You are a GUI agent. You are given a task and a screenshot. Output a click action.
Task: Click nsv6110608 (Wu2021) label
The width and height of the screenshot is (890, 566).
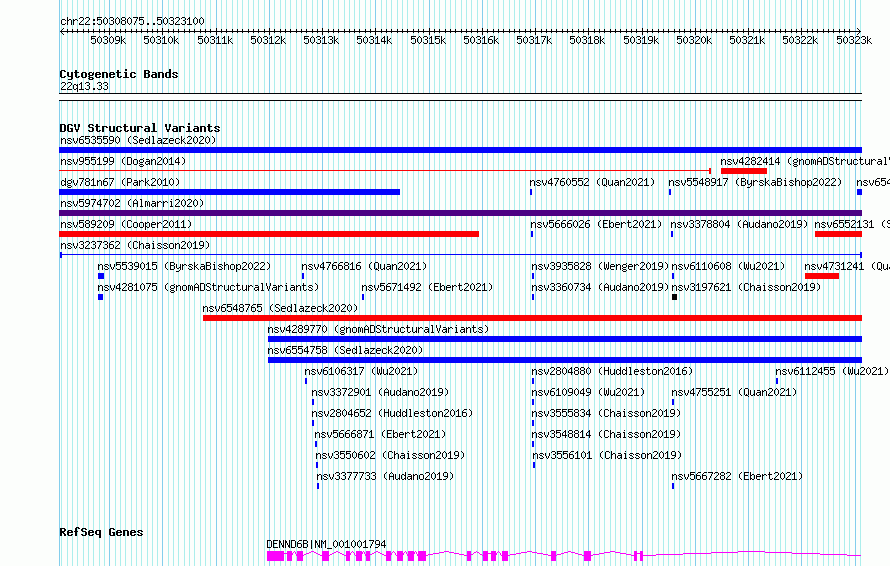(728, 266)
